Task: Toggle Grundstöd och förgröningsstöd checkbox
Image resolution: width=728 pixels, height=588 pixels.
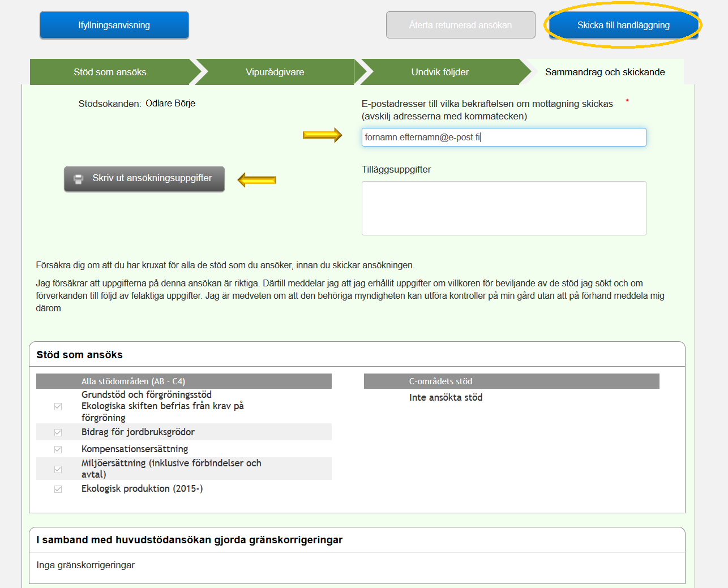Action: 58,406
